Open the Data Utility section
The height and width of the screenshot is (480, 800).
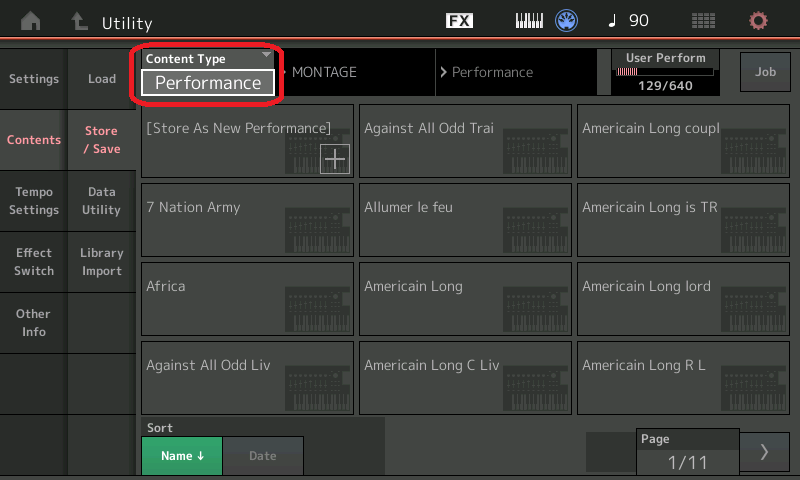[x=102, y=201]
